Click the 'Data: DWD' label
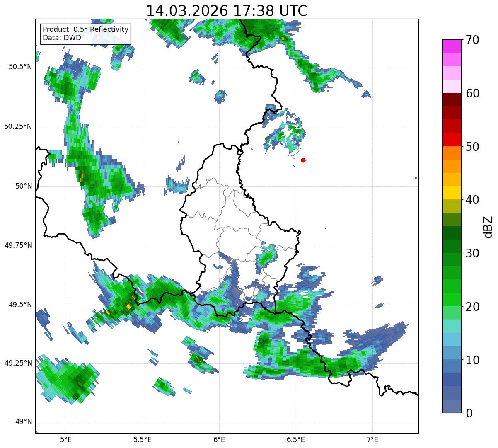 point(62,38)
